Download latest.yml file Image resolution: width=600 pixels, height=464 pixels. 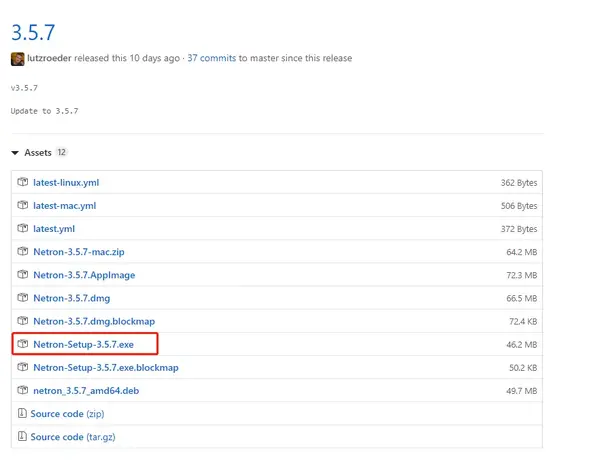point(54,229)
